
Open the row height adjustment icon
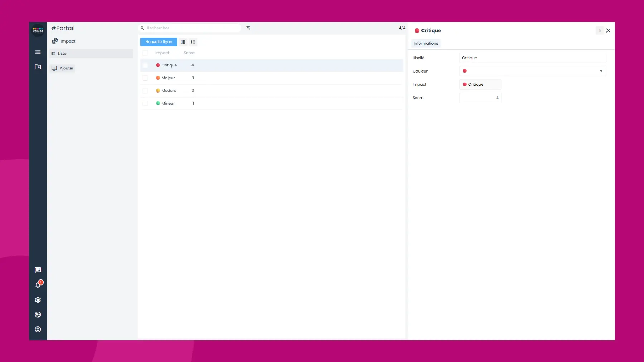click(193, 42)
